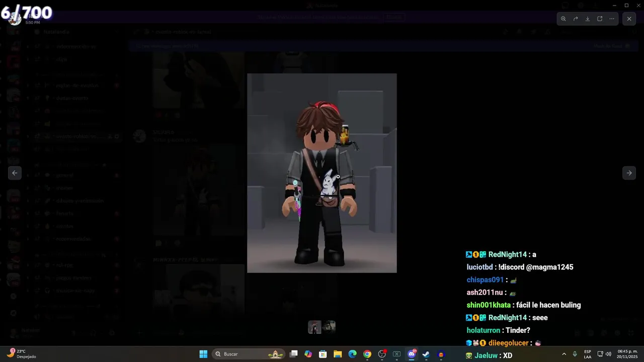Click the '!discord @magma1245' chat message
The width and height of the screenshot is (644, 362).
[536, 267]
